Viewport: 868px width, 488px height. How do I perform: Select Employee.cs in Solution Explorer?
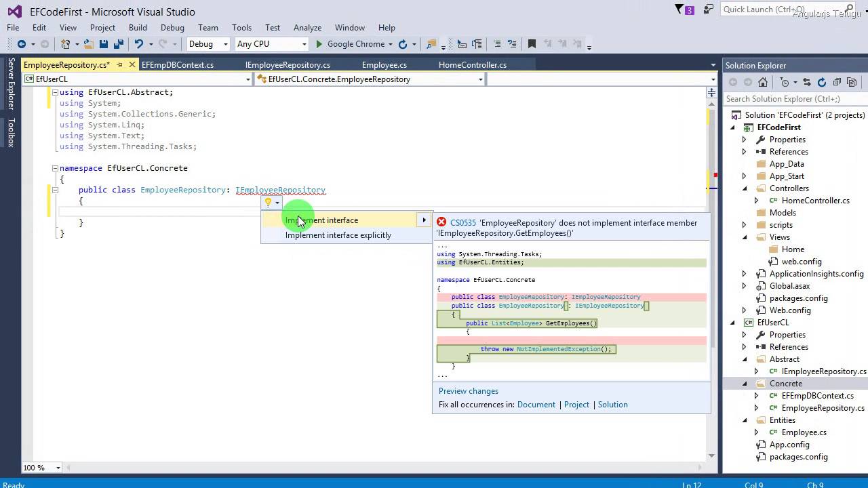coord(804,432)
